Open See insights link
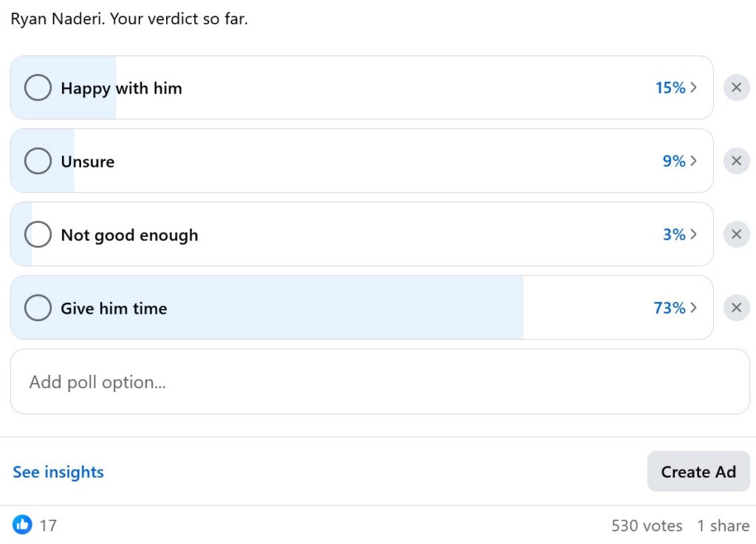 58,472
